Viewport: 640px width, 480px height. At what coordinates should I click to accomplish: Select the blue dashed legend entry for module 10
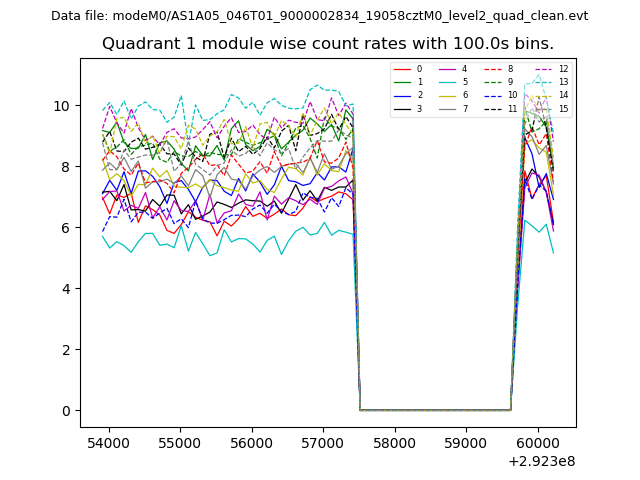coord(493,95)
